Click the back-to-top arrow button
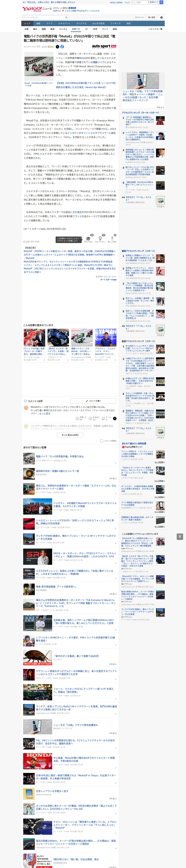This screenshot has height=868, width=186. (180, 536)
